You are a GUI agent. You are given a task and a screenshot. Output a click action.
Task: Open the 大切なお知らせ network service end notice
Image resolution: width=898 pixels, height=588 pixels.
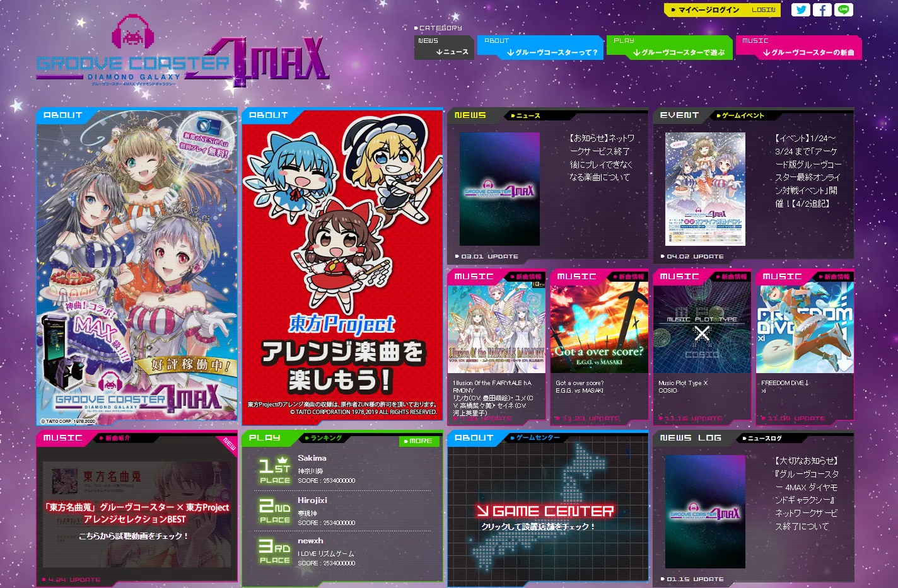point(807,493)
